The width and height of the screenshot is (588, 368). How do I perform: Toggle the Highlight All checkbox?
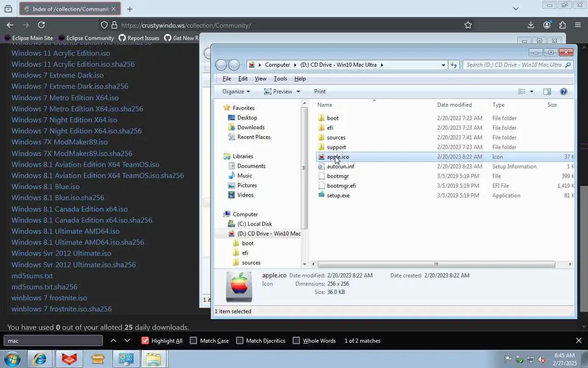(145, 340)
